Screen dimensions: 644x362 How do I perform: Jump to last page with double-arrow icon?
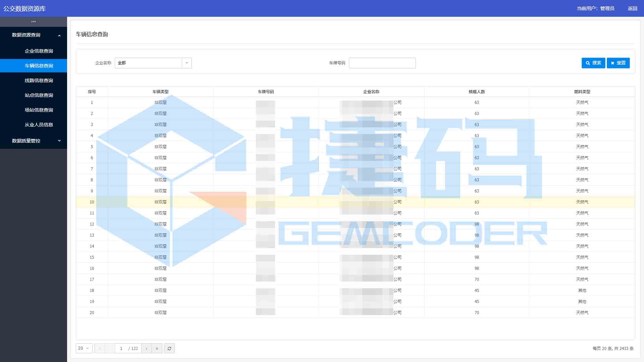point(157,348)
